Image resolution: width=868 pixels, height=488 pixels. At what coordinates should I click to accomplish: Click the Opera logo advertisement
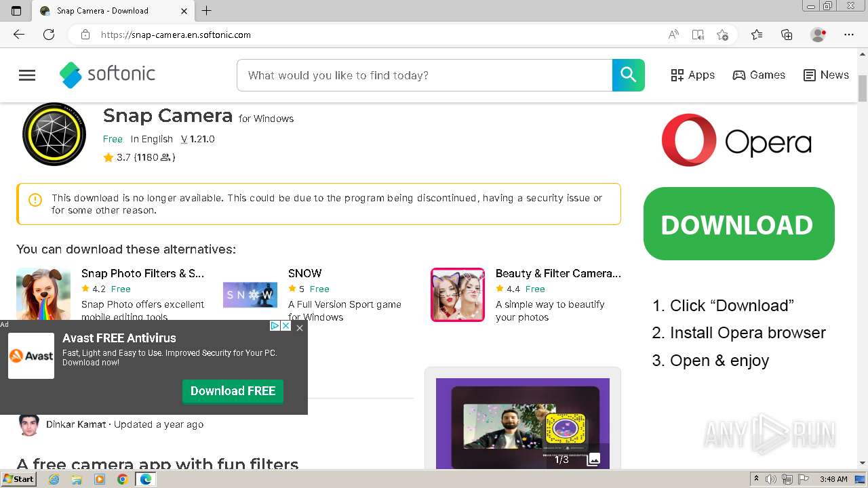point(736,140)
